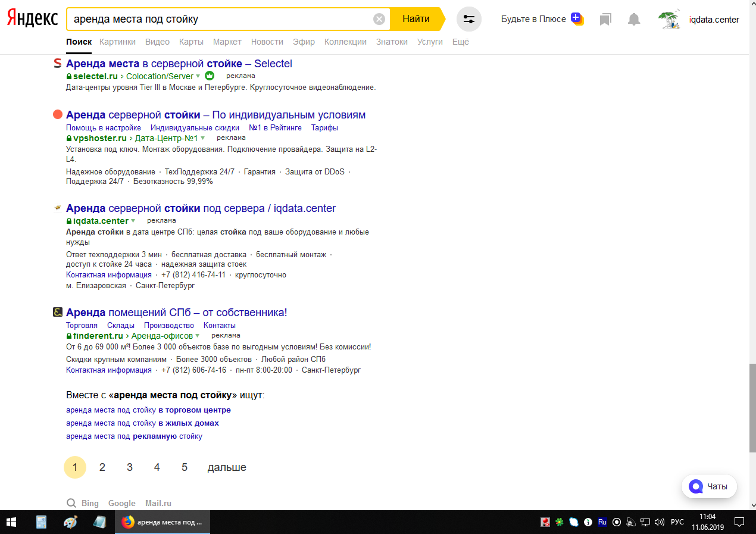Expand the iqdata.center URL dropdown arrow
Screen dimensions: 756x534
133,221
